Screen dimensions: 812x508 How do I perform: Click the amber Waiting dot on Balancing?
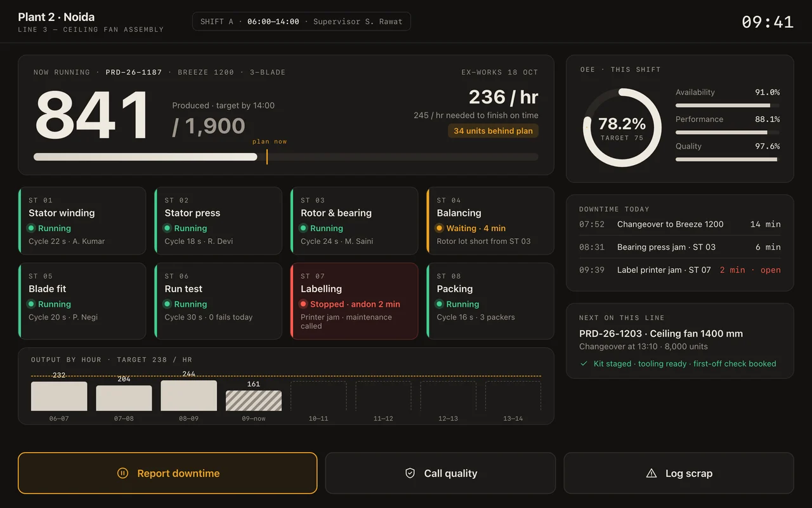439,228
